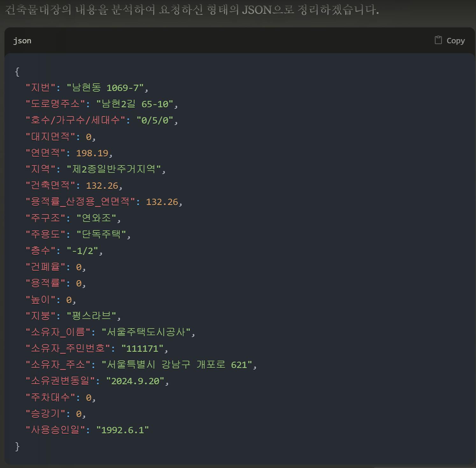Click the "지역" key
Image resolution: width=476 pixels, height=468 pixels.
point(40,169)
